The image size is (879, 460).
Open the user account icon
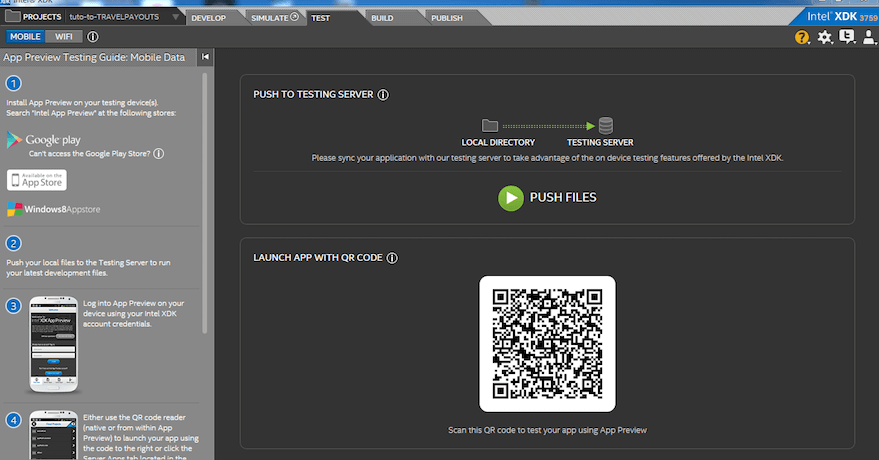[869, 37]
